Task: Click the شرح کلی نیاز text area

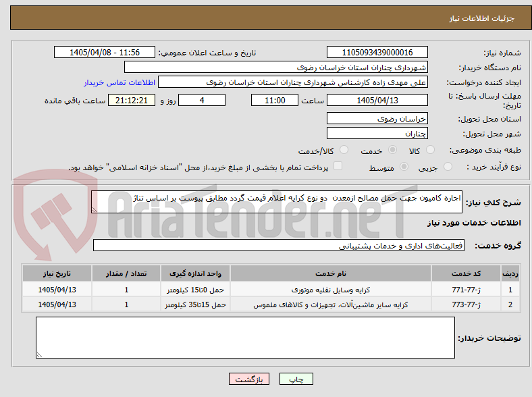Action: coord(277,202)
